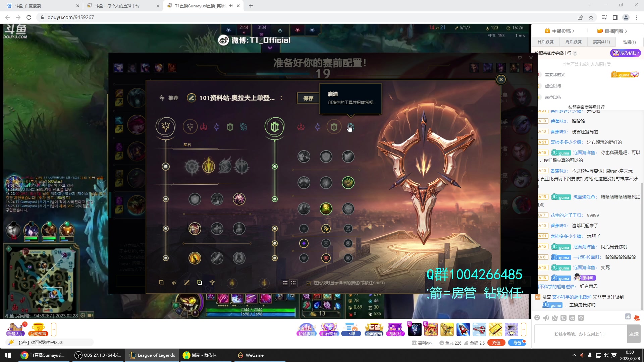Open the rune page selection dropdown arrows

tap(281, 98)
